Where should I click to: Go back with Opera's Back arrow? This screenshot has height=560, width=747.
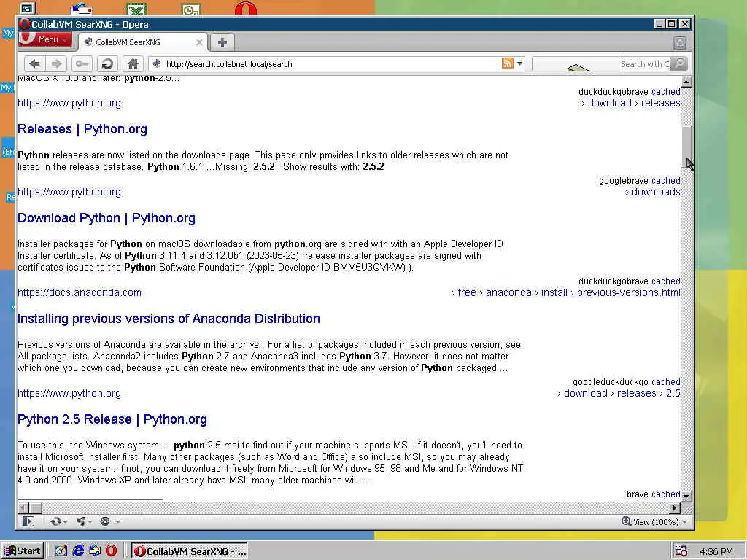pos(34,63)
